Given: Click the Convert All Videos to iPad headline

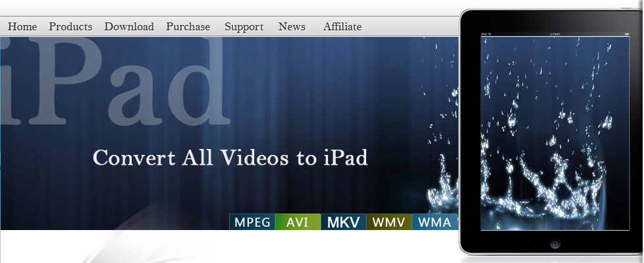Looking at the screenshot, I should tap(230, 158).
